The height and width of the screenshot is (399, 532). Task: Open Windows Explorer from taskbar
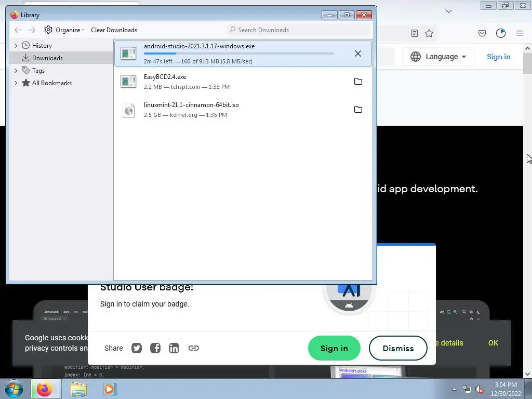point(78,389)
